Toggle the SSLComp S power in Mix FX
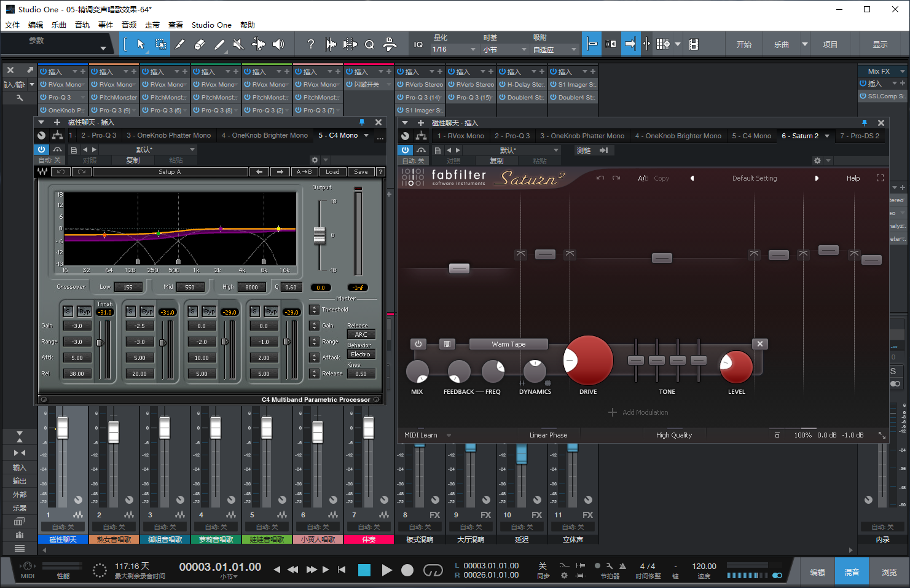 coord(863,96)
